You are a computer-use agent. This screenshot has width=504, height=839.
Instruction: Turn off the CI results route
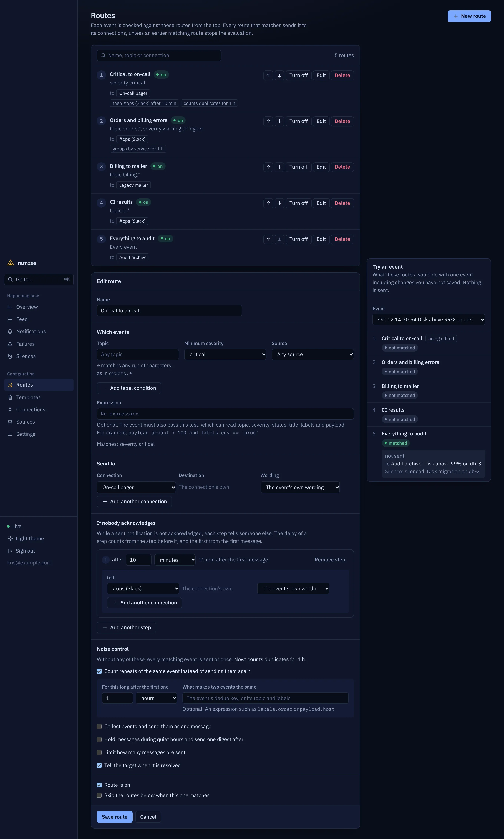click(x=298, y=203)
